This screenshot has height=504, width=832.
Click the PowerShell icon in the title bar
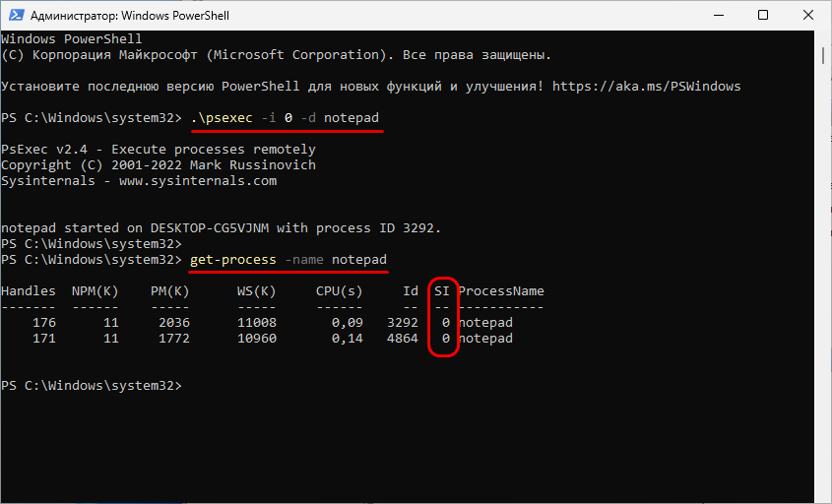tap(15, 16)
